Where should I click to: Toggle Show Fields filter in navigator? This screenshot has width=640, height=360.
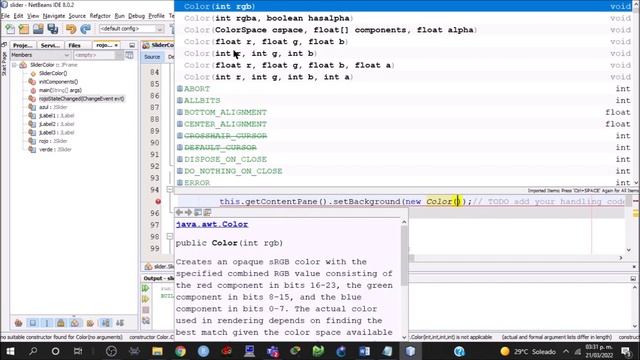coord(33,323)
